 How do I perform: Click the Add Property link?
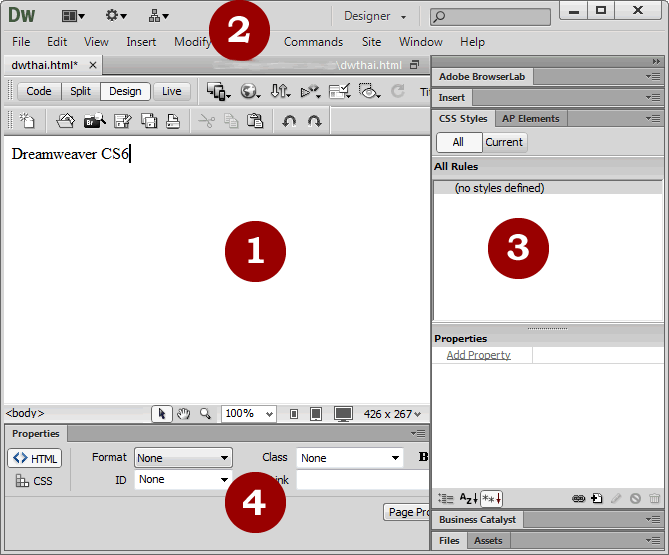[x=478, y=355]
